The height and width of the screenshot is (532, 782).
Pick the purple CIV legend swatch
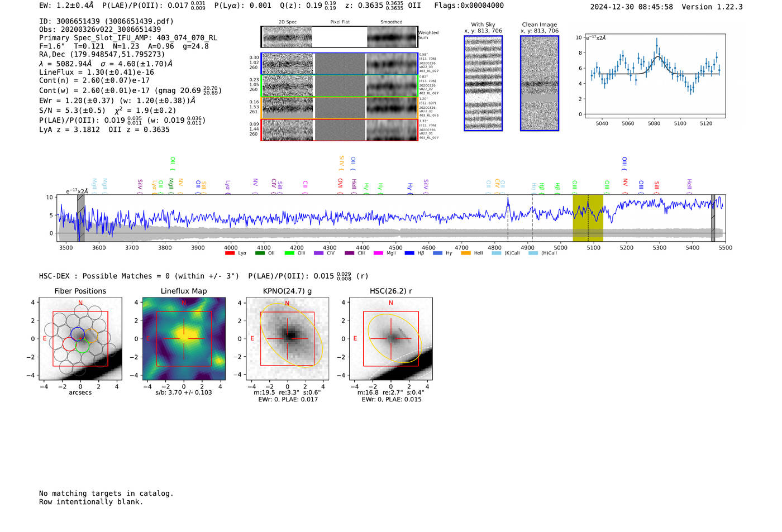click(318, 253)
